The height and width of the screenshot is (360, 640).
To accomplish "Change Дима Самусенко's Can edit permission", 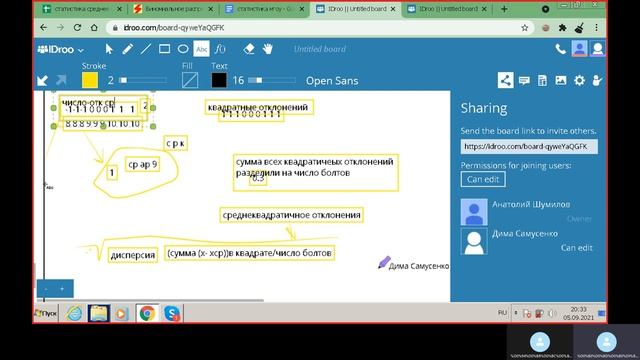I will tap(576, 248).
